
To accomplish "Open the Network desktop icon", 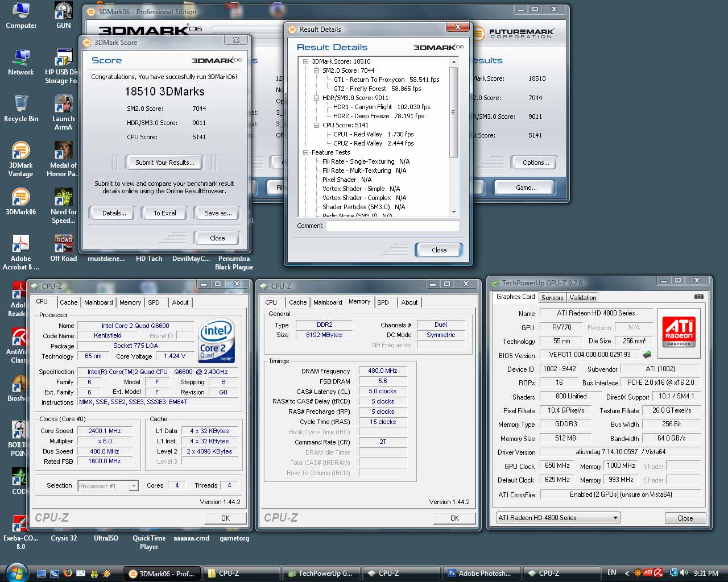I will (x=21, y=63).
